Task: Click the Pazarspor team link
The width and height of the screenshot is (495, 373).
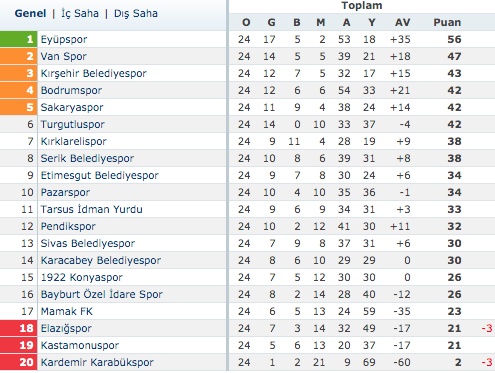Action: click(65, 192)
